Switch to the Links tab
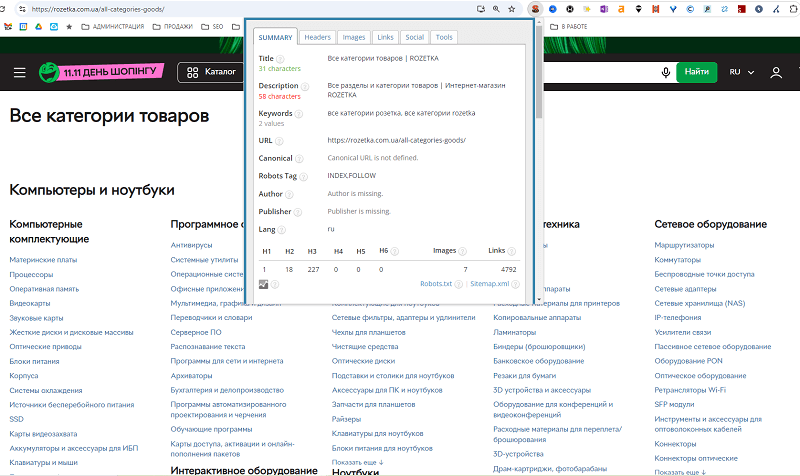800x476 pixels. coord(385,37)
